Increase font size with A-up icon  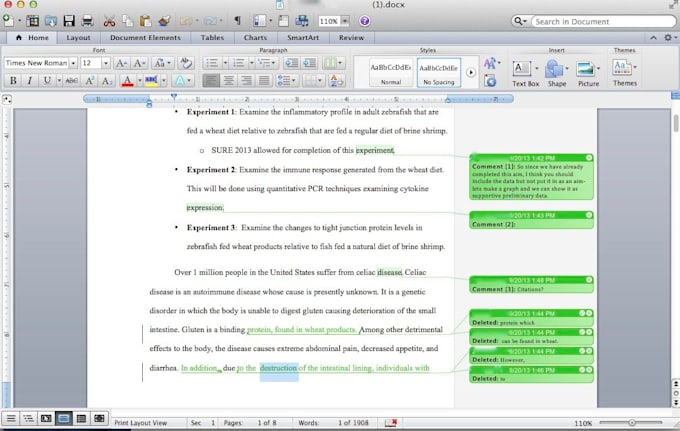121,63
